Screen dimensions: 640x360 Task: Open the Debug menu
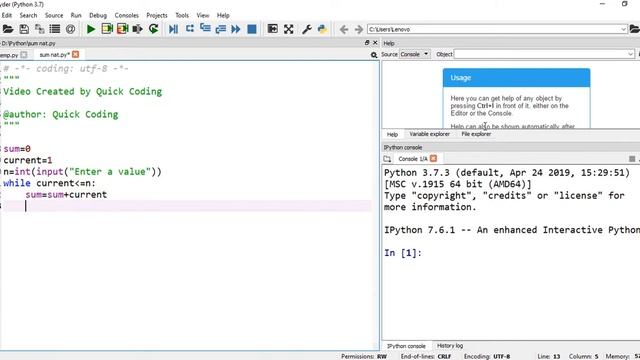click(98, 15)
